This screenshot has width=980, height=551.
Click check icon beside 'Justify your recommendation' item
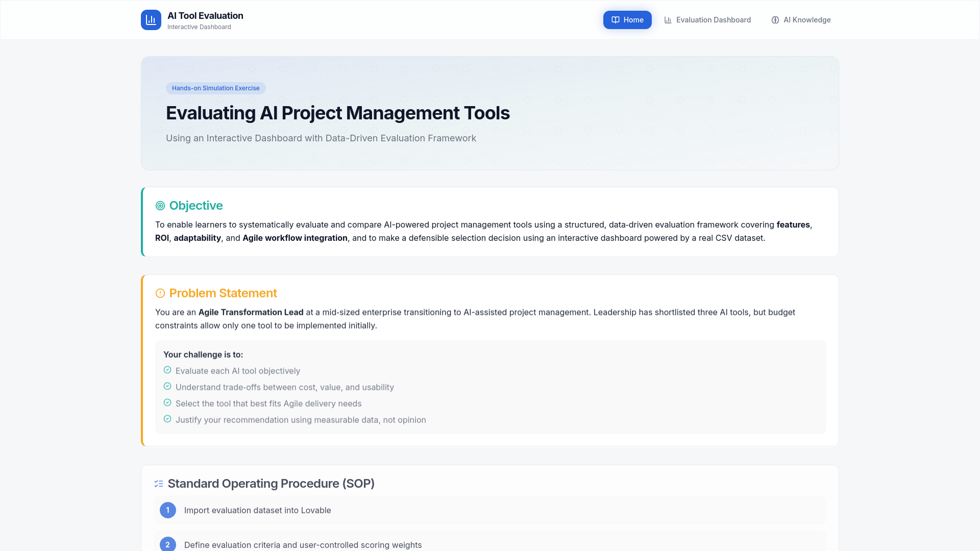pos(167,419)
